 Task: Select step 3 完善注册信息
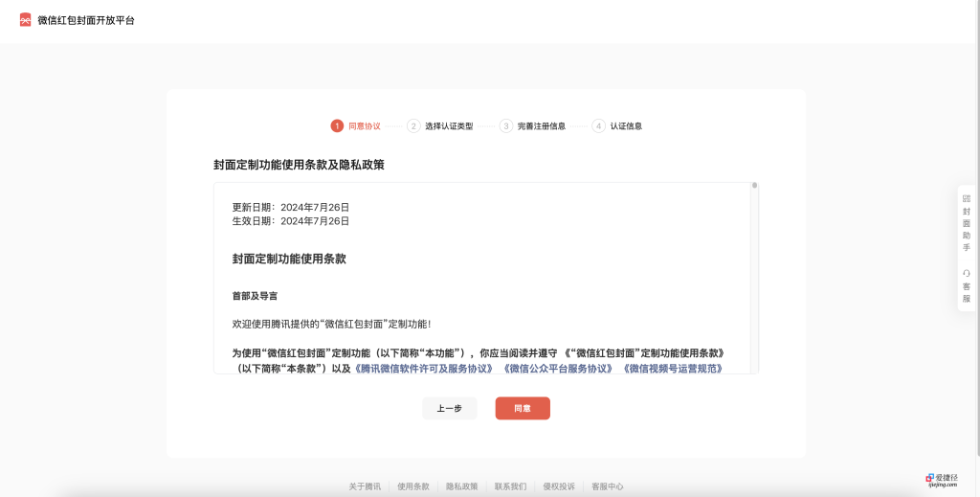(532, 126)
